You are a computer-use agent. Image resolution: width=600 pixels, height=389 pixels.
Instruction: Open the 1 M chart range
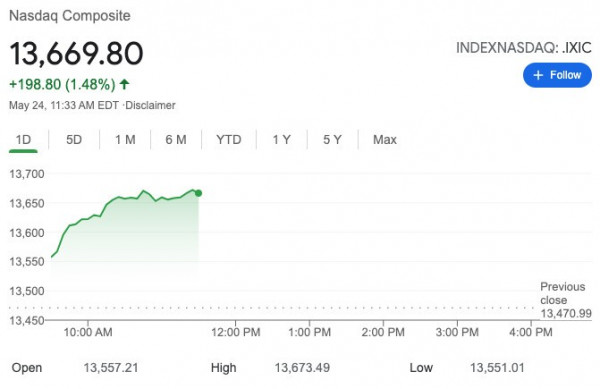coord(125,140)
